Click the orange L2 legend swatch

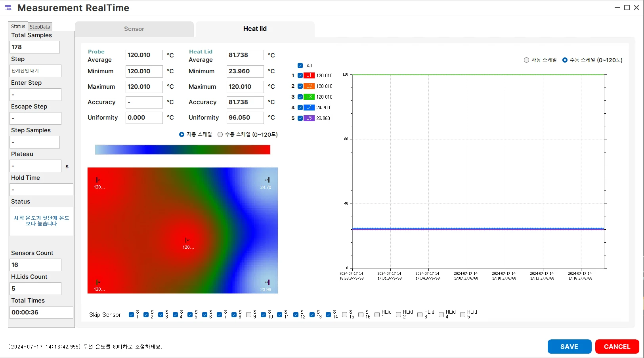pyautogui.click(x=309, y=86)
